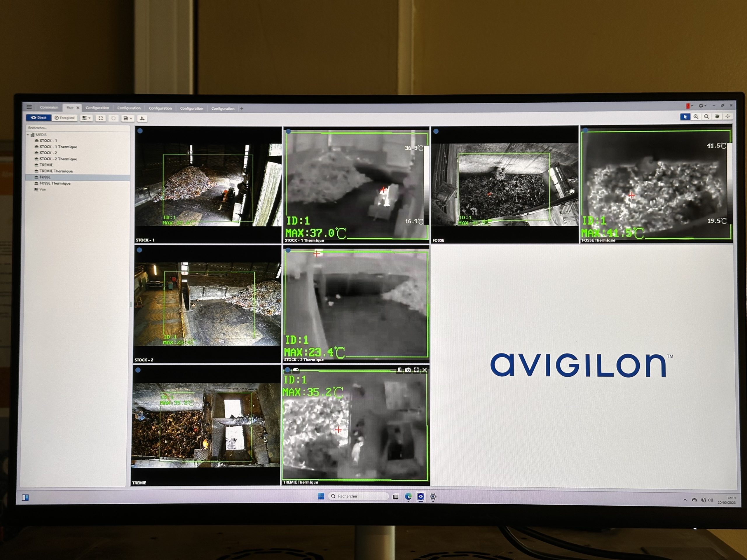
Task: Open Configuration tab next to Vue tab
Action: pos(97,108)
